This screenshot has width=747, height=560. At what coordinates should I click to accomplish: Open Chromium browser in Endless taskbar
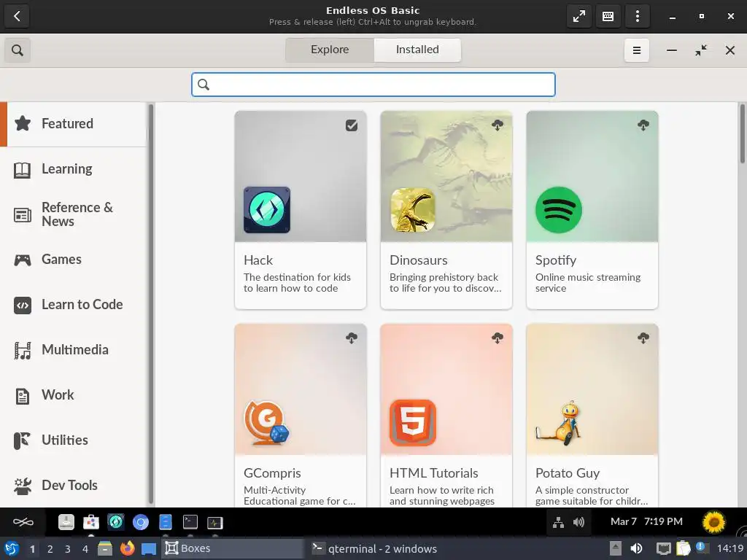tap(141, 522)
